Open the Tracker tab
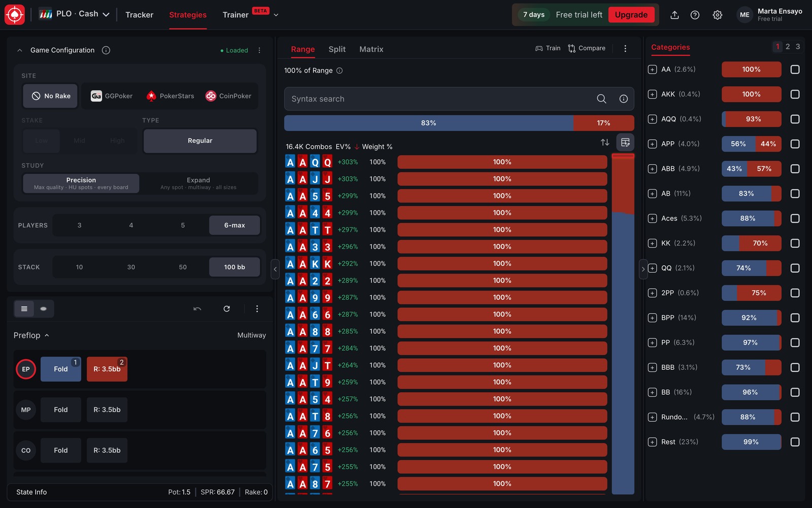Viewport: 812px width, 508px height. pyautogui.click(x=139, y=15)
